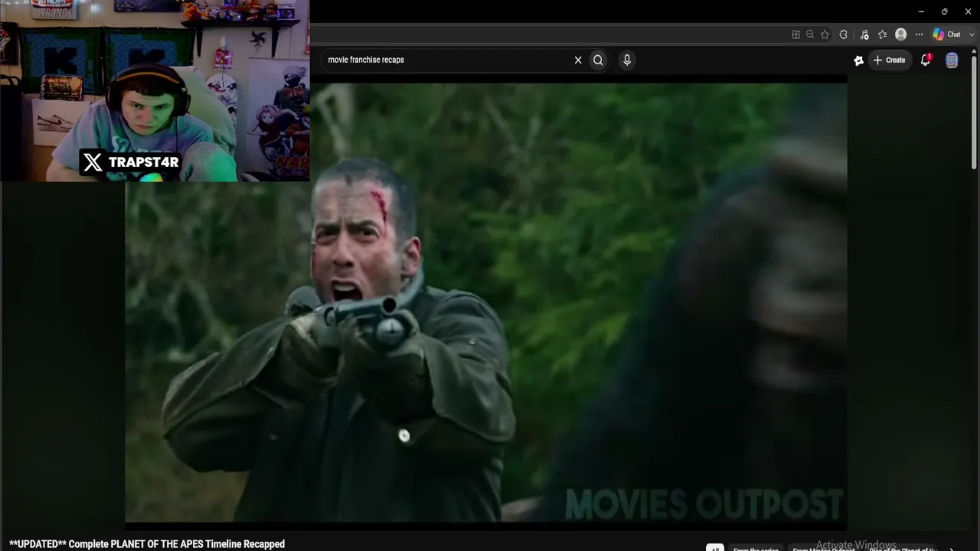This screenshot has height=551, width=980.
Task: Add this page to favorites
Action: [x=825, y=34]
